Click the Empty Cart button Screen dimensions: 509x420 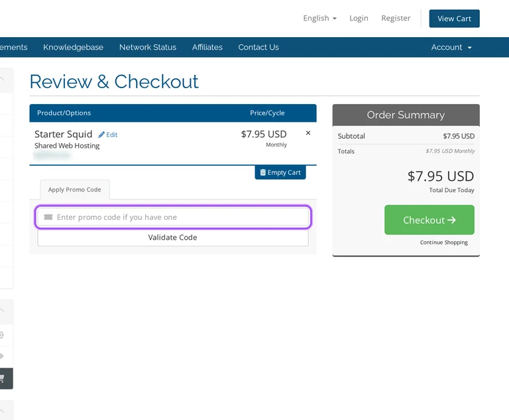click(280, 172)
